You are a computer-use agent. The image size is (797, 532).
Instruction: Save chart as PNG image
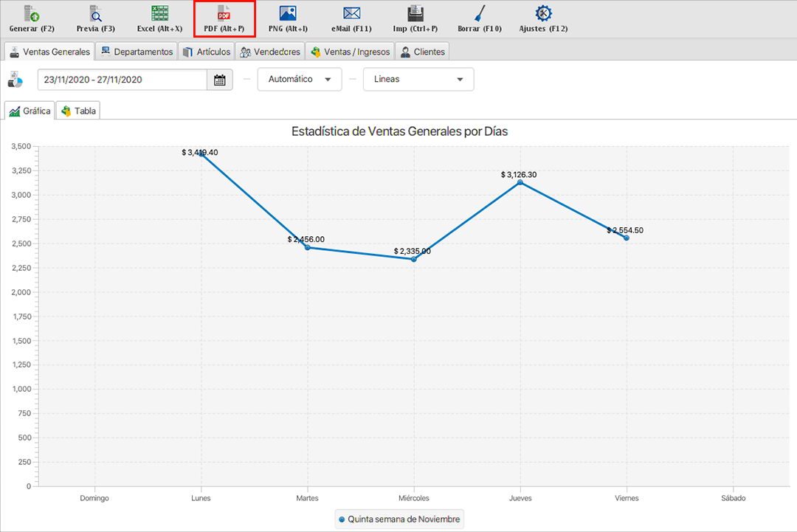(x=288, y=19)
